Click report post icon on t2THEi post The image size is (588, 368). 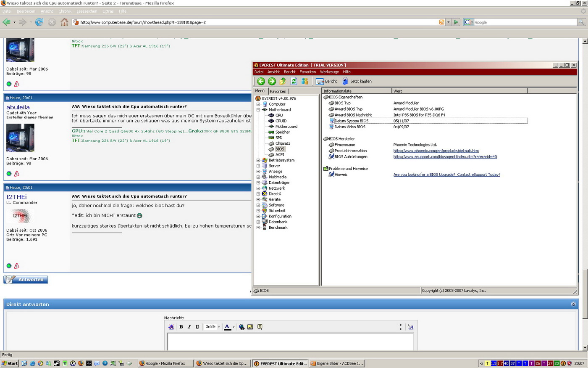point(17,266)
